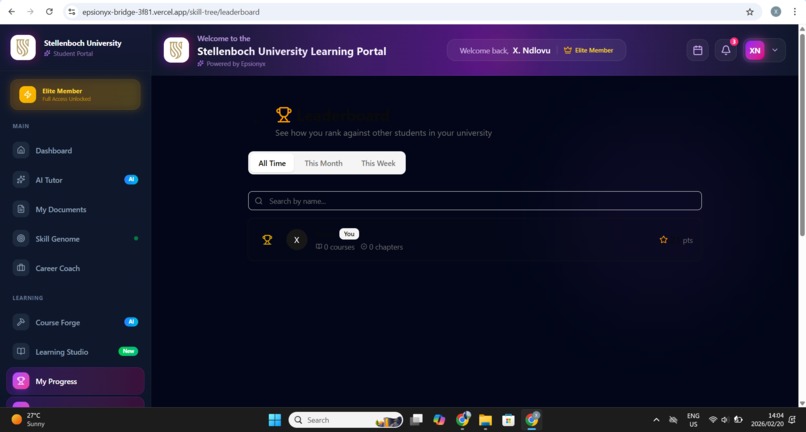The height and width of the screenshot is (432, 806).
Task: Click the XN profile avatar
Action: (755, 50)
